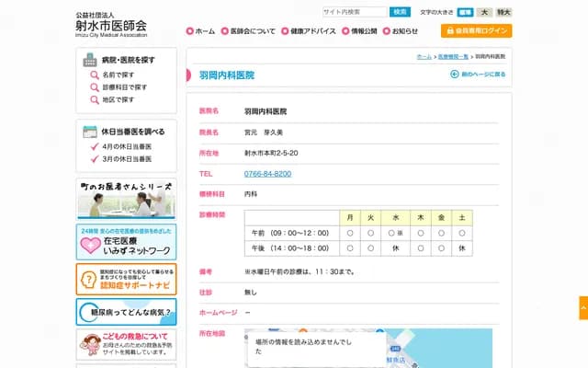This screenshot has width=588, height=368.
Task: Open the 在宅医療いみずネットワーク banner
Action: pos(127,244)
